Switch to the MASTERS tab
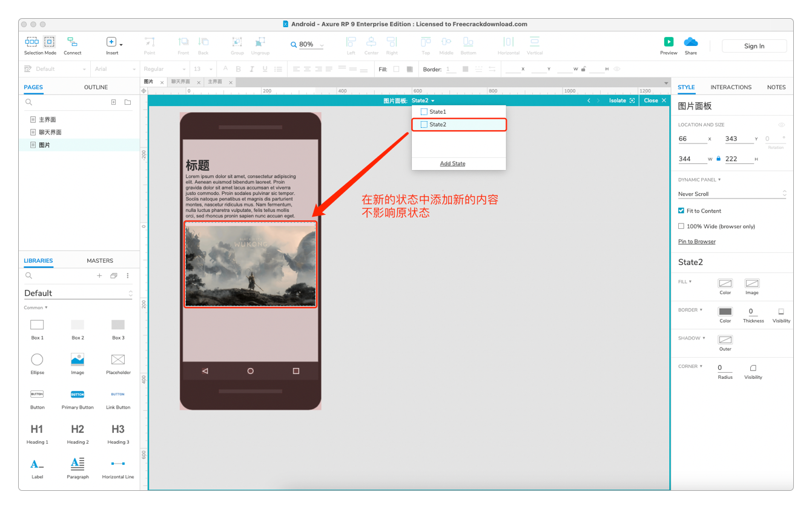The image size is (812, 509). (100, 261)
